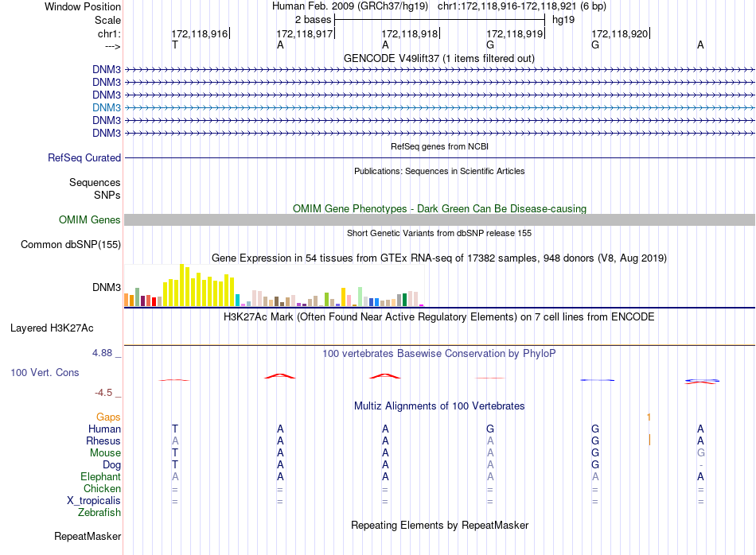Click the '2 bases' scale bar

pyautogui.click(x=440, y=20)
